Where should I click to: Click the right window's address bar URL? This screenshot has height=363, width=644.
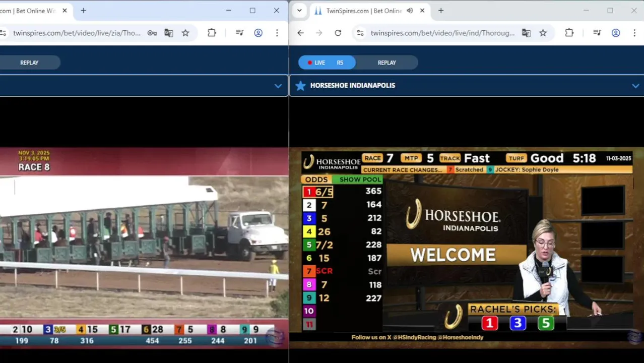[x=442, y=33]
